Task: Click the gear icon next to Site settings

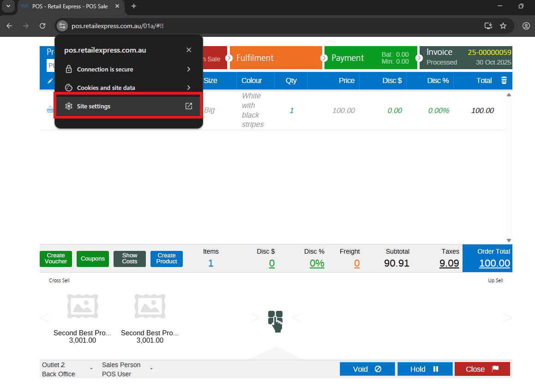Action: [x=69, y=106]
